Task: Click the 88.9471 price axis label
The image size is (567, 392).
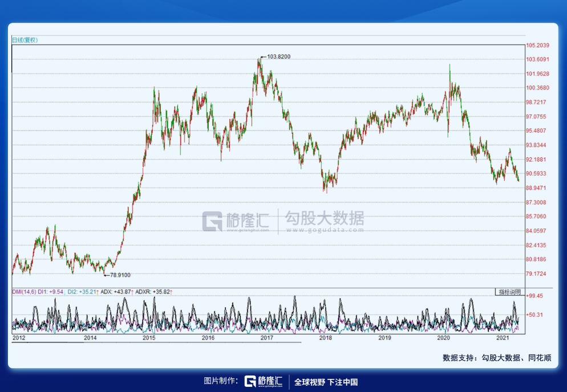Action: click(536, 188)
